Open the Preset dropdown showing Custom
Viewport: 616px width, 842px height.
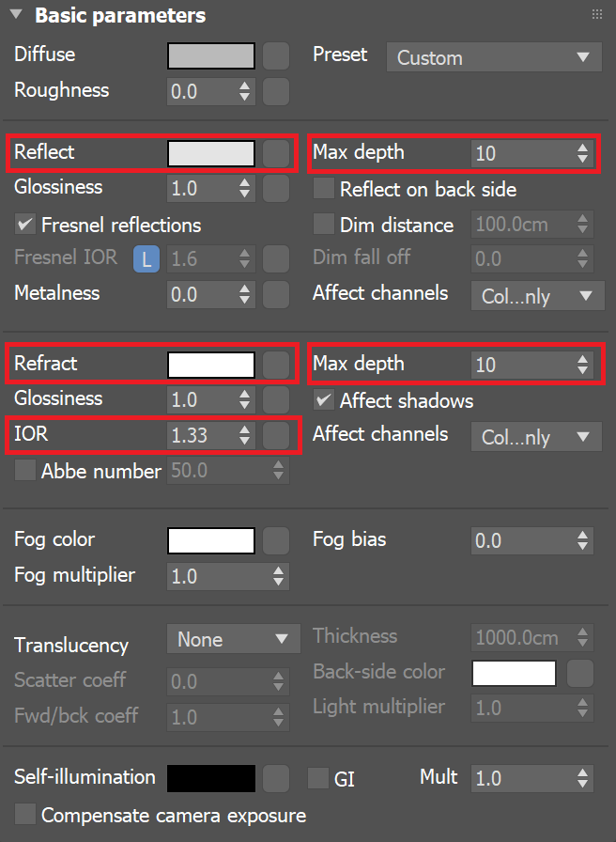point(493,57)
